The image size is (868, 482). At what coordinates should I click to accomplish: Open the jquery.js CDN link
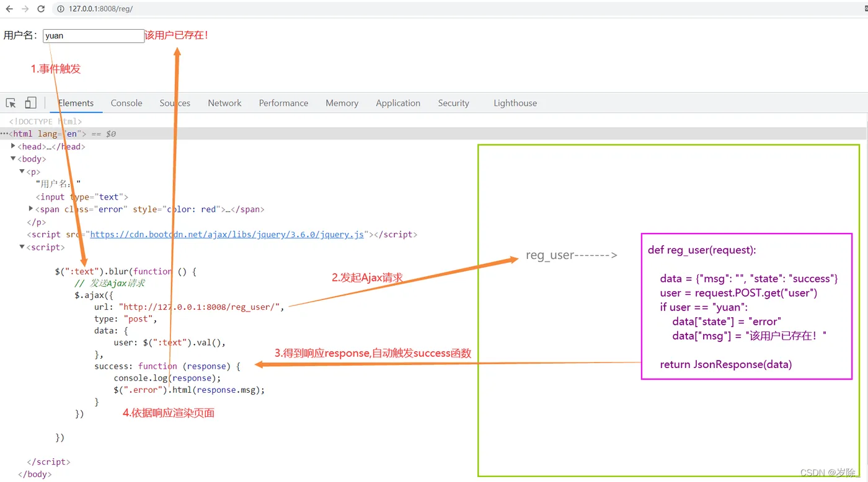click(x=227, y=235)
